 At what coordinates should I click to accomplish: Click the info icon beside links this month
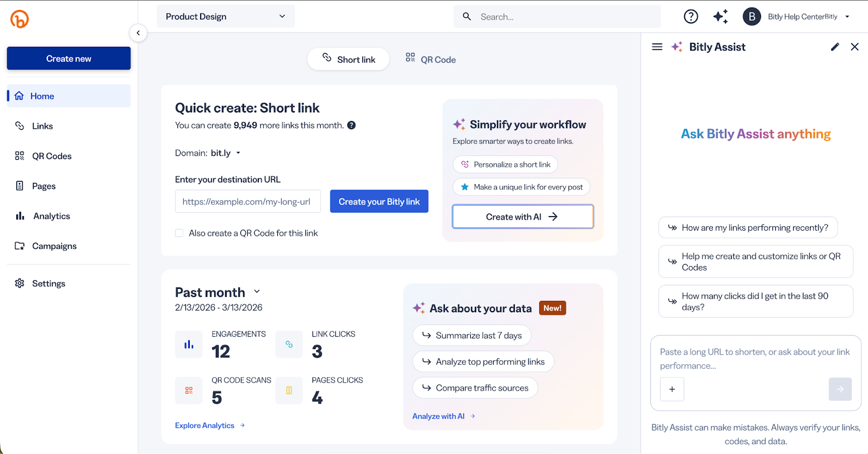point(352,125)
